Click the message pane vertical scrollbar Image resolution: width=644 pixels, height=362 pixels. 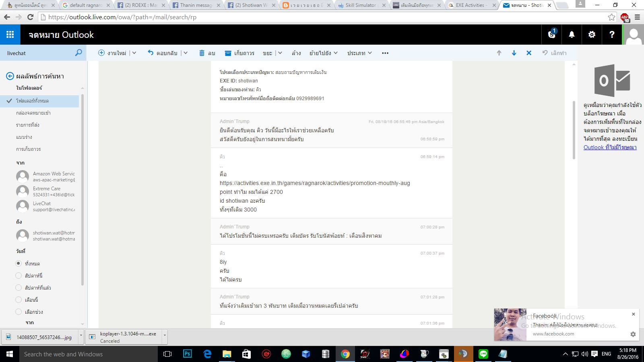(574, 130)
